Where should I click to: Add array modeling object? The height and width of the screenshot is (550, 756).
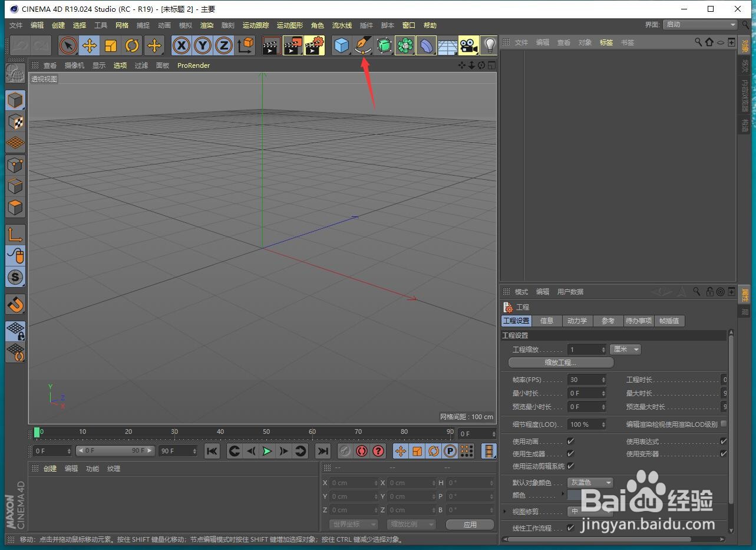pyautogui.click(x=405, y=45)
